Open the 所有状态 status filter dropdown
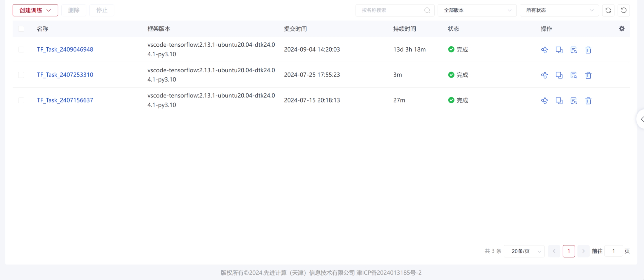Viewport: 644px width, 280px height. click(559, 10)
